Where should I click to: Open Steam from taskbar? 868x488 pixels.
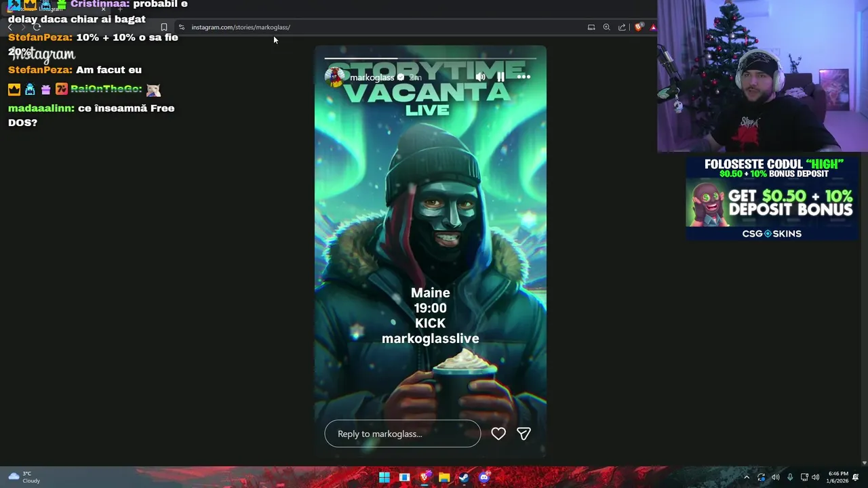click(x=464, y=477)
